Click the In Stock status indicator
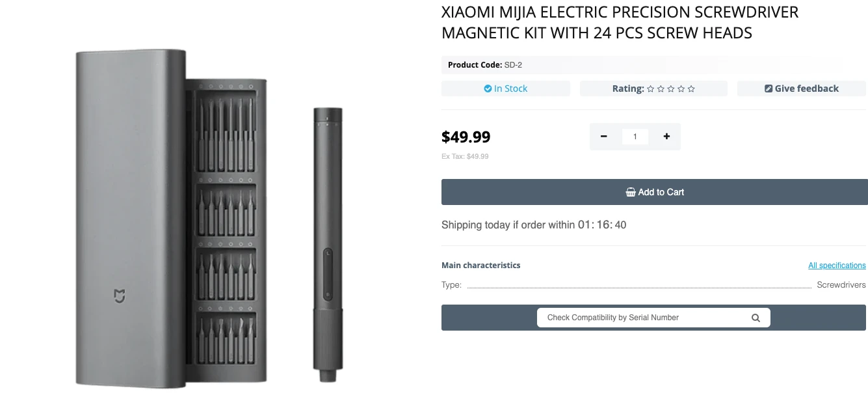The image size is (868, 397). point(506,89)
